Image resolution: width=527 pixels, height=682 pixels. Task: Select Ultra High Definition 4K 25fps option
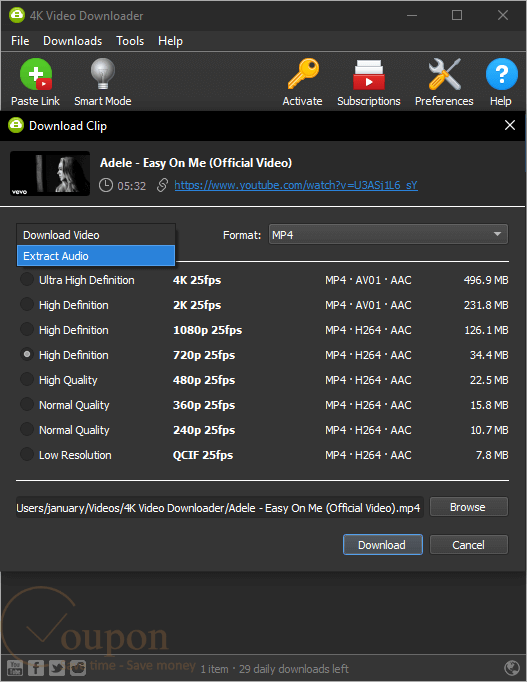27,279
